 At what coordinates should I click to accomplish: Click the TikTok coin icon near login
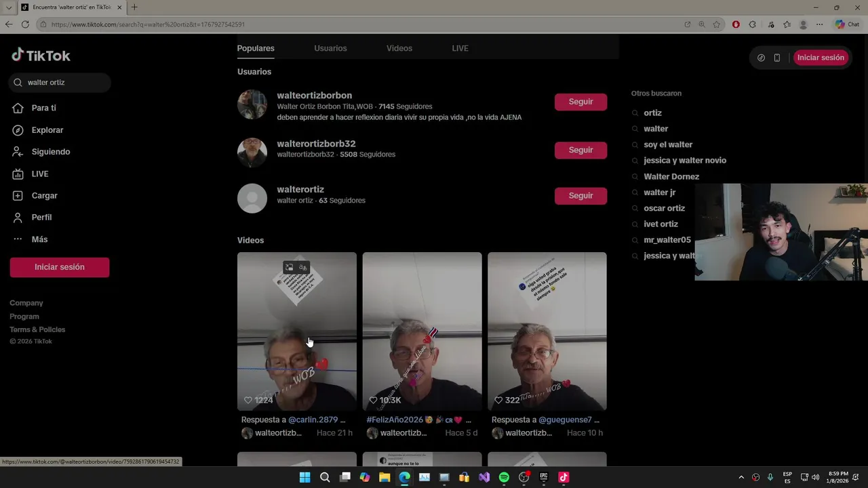(761, 58)
